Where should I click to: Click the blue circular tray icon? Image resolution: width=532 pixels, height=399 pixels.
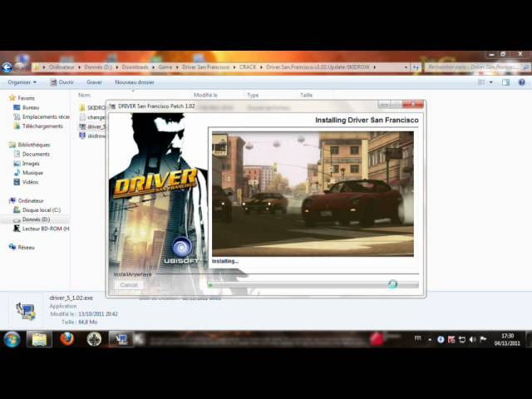pyautogui.click(x=441, y=339)
